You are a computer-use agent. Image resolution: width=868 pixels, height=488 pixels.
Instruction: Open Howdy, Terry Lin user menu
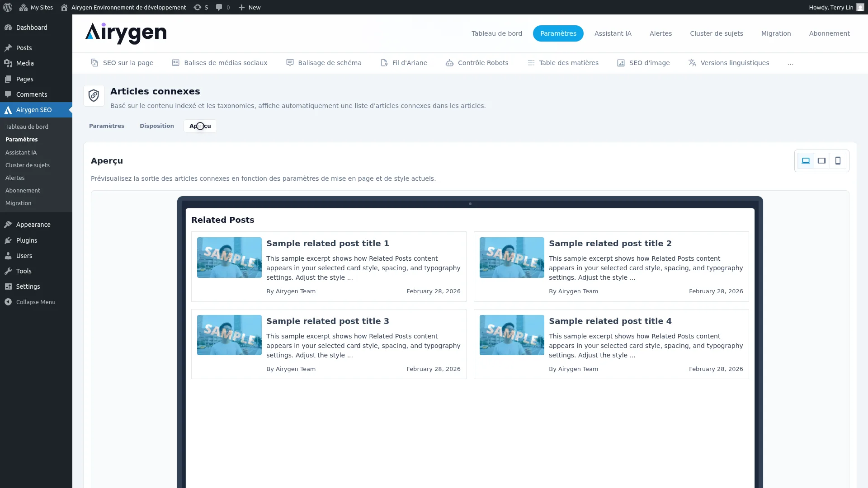click(836, 7)
